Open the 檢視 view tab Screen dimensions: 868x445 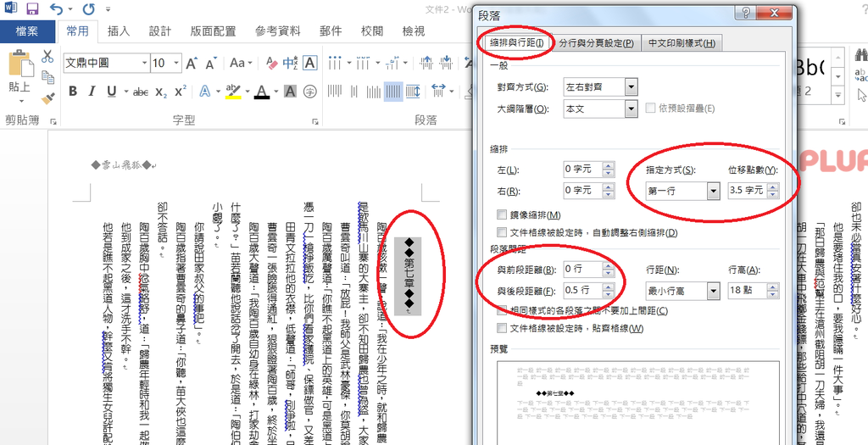414,31
